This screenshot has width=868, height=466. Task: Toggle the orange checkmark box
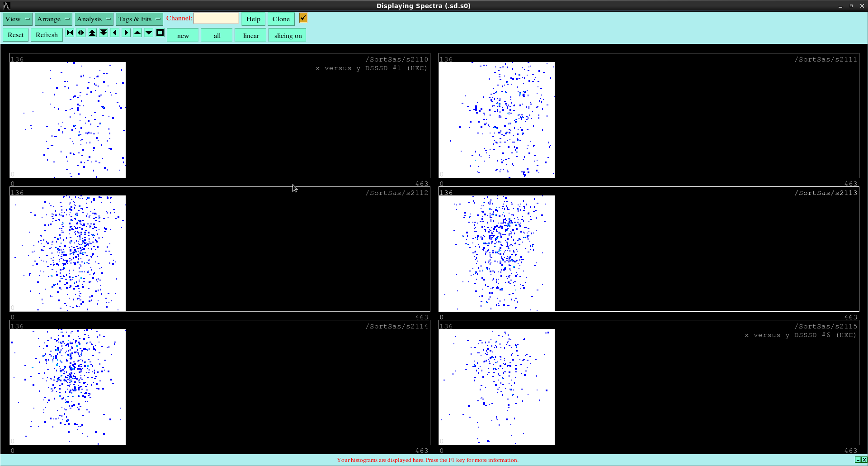click(x=303, y=18)
